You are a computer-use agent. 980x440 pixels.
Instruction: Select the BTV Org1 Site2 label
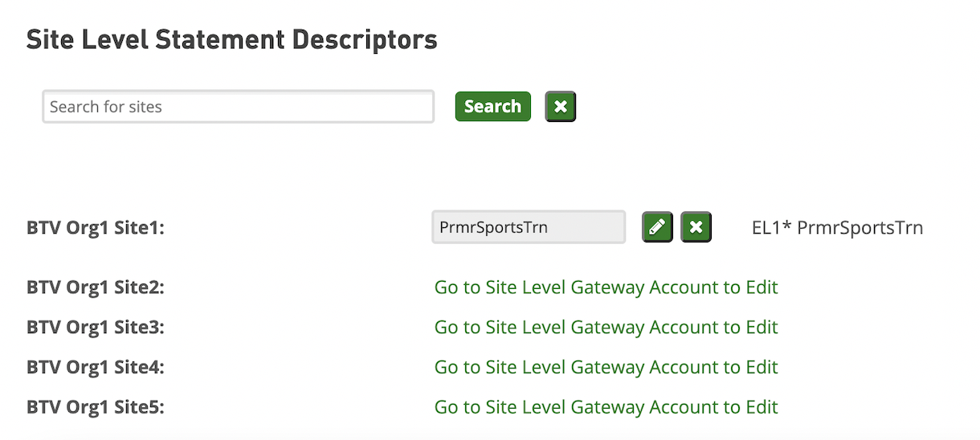(x=95, y=287)
